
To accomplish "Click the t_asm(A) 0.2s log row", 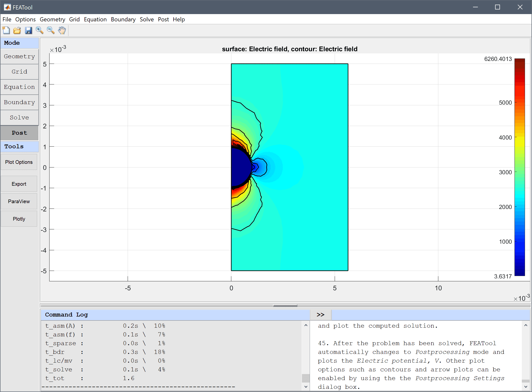I will click(105, 326).
